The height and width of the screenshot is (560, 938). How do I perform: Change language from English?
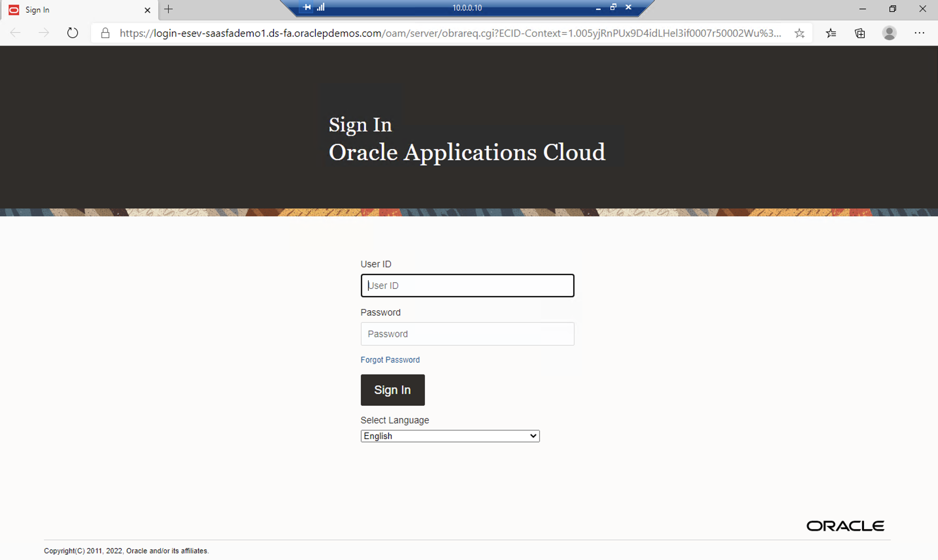(450, 436)
